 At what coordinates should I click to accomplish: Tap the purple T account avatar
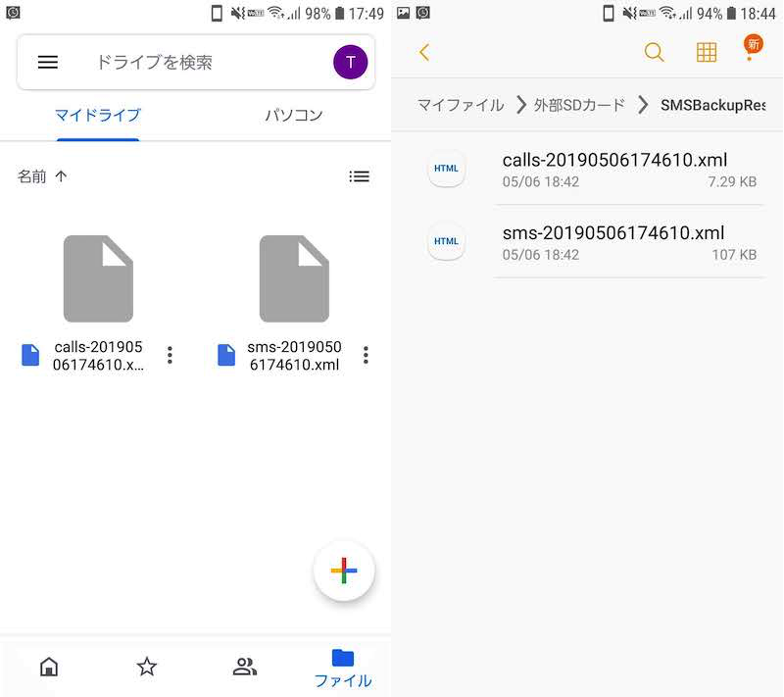click(350, 62)
